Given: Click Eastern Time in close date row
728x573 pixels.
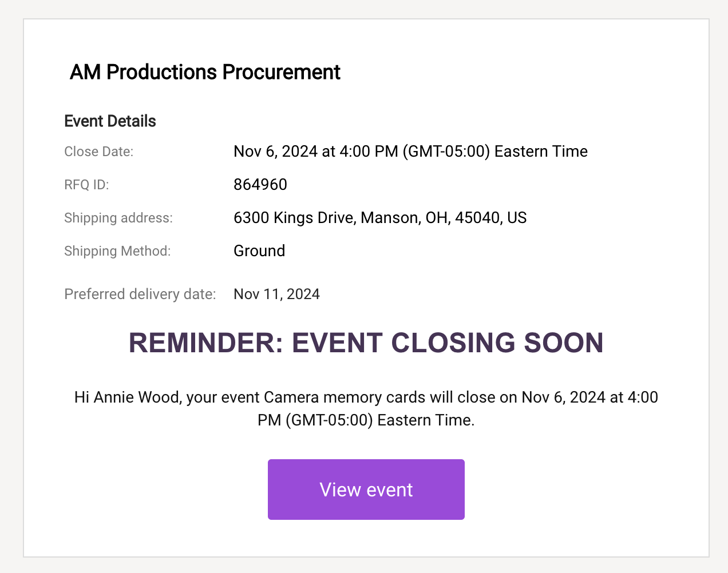Looking at the screenshot, I should (x=541, y=152).
